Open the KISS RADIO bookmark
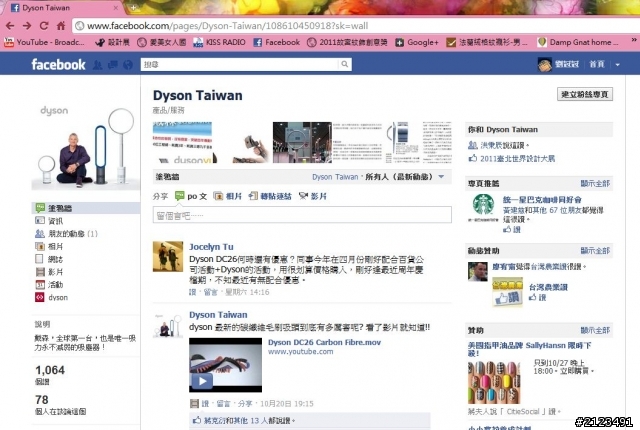 tap(219, 42)
